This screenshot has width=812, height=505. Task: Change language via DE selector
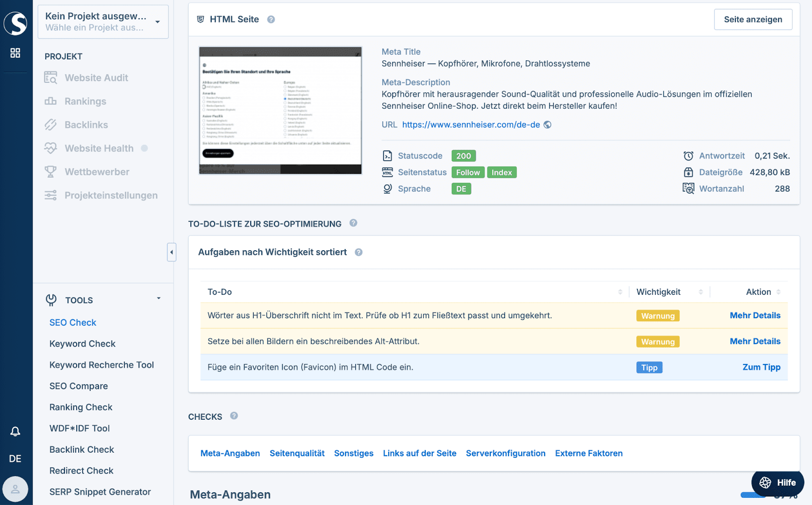[15, 459]
